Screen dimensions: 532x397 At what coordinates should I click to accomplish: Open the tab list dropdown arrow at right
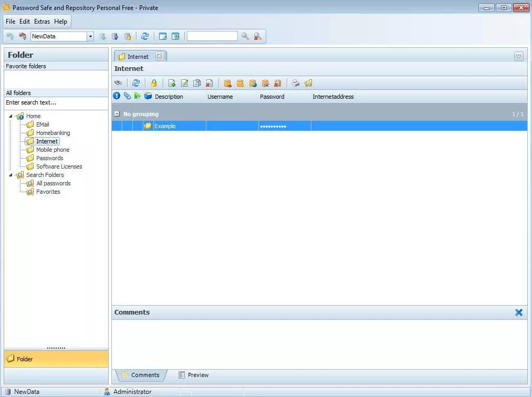pyautogui.click(x=518, y=56)
